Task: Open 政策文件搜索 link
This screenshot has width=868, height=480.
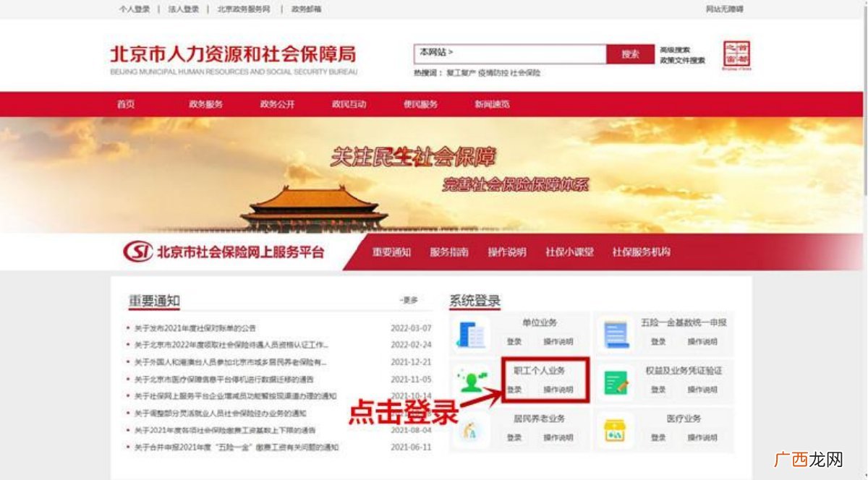Action: [682, 61]
